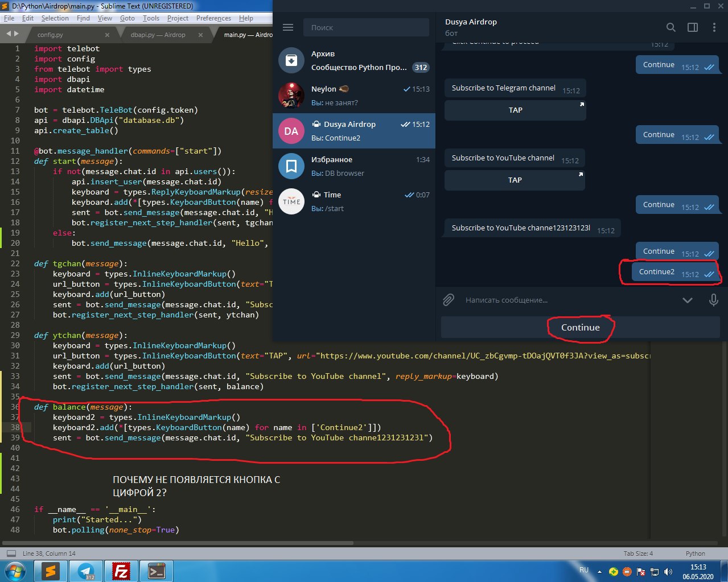Click the volume speaker icon in system tray

point(668,572)
